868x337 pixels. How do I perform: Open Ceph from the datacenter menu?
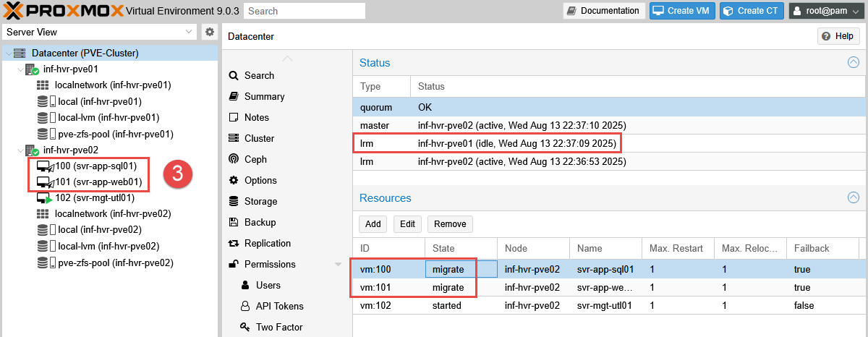point(255,159)
